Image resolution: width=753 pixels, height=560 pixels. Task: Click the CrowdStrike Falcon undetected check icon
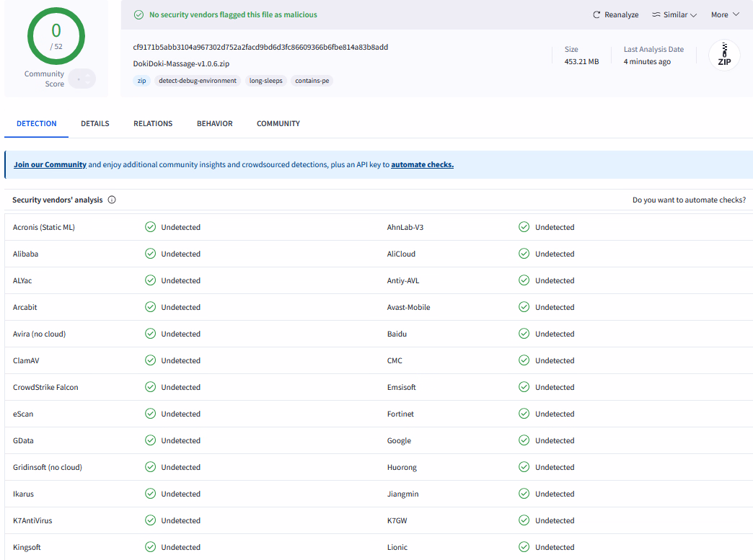tap(150, 387)
